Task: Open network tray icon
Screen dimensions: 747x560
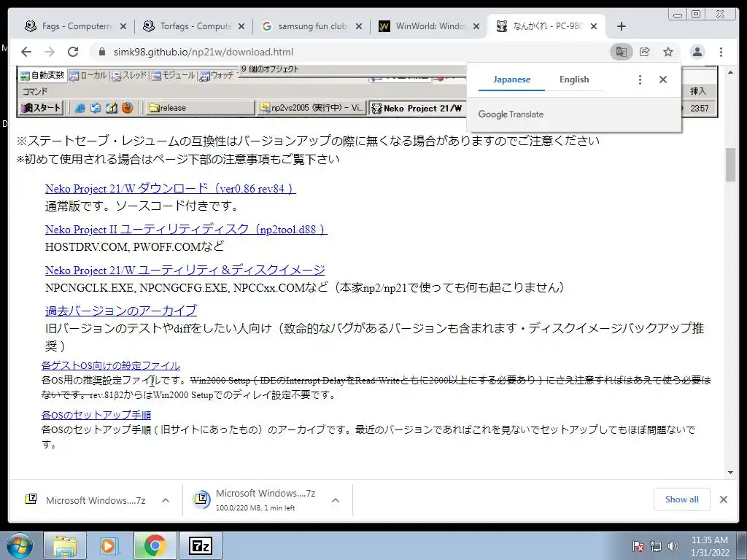Action: pyautogui.click(x=656, y=546)
